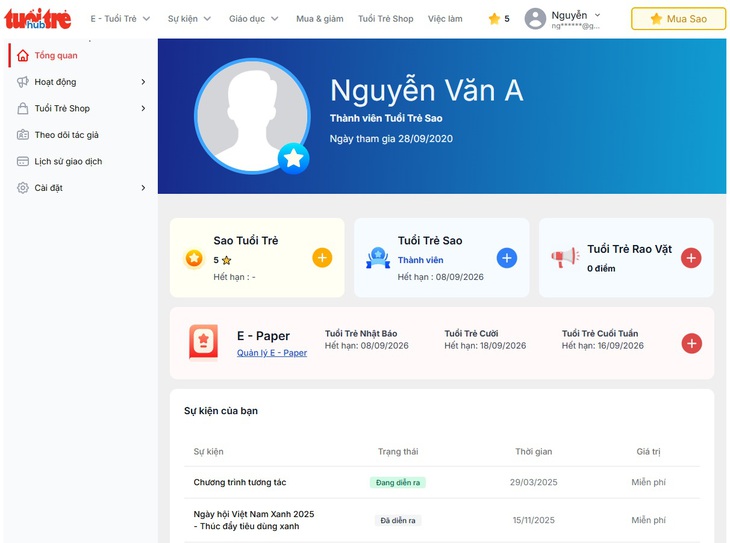Image resolution: width=730 pixels, height=543 pixels.
Task: Select Theo dõi tác giả in sidebar
Action: tap(66, 135)
